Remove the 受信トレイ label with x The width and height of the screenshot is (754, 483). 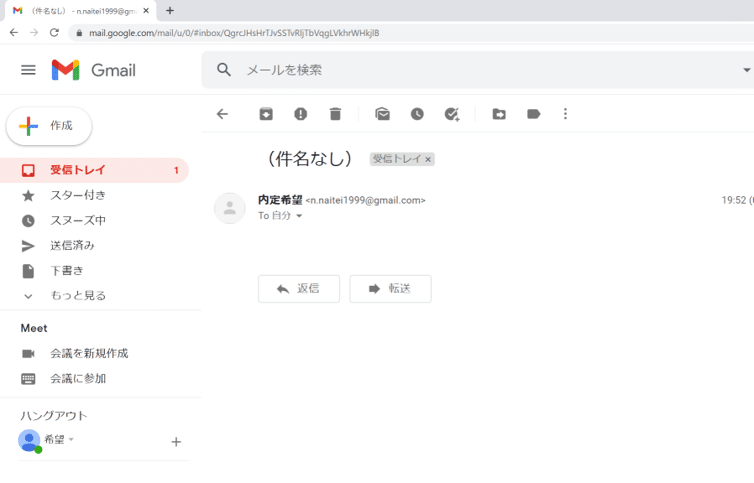pos(428,159)
